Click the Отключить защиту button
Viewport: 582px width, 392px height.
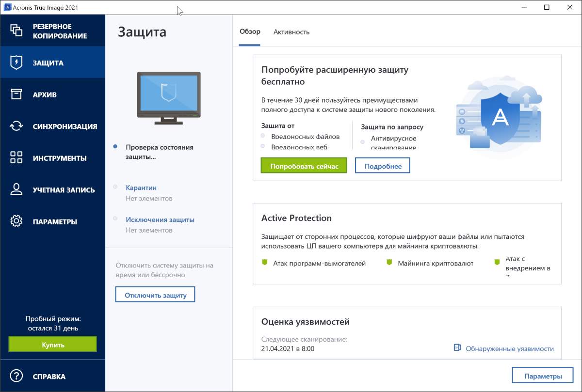155,295
